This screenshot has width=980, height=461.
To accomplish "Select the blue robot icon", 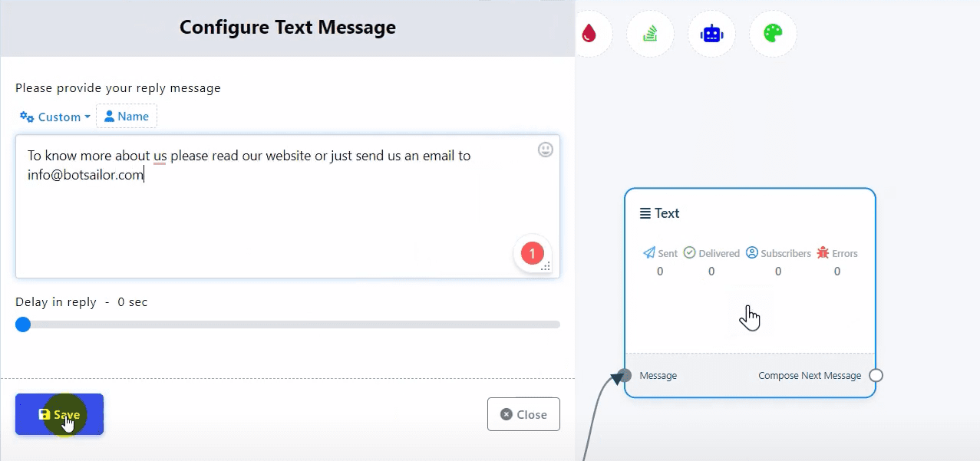I will pos(711,34).
